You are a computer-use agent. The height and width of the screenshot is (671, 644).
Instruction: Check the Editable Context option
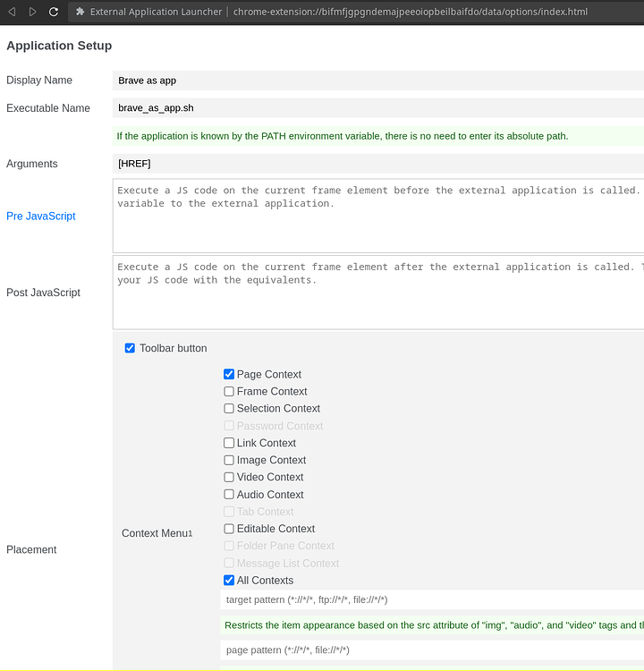tap(229, 529)
